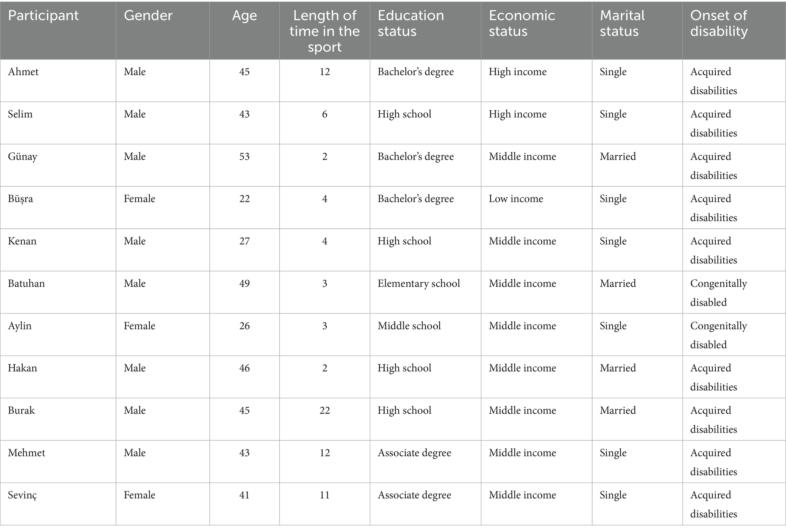Viewport: 786px width, 532px height.
Task: Click Burak's 22 years in sport value
Action: click(x=325, y=411)
